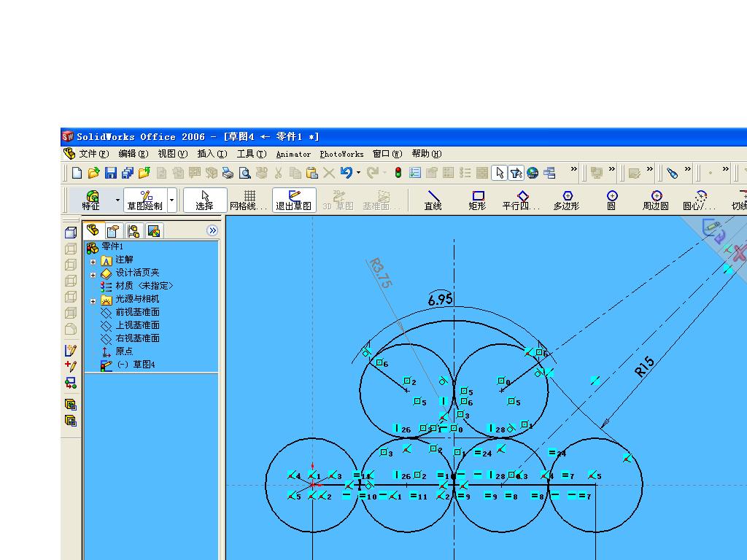This screenshot has height=560, width=747.
Task: Click the flashlight search icon
Action: tap(672, 173)
